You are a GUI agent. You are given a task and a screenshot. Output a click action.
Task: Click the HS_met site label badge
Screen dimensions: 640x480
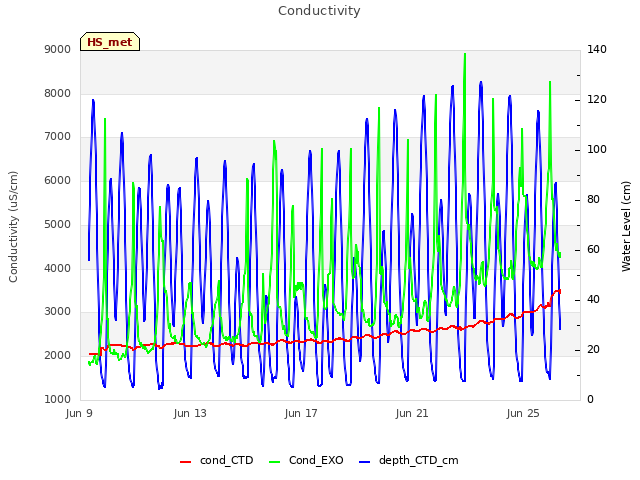pyautogui.click(x=110, y=42)
